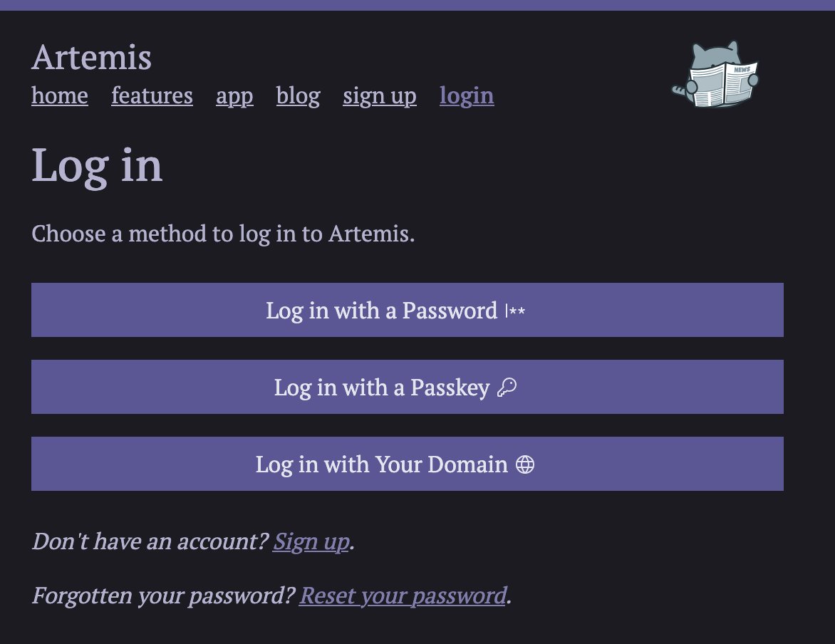Click the password cursor-asterisks icon on the Password button

514,311
